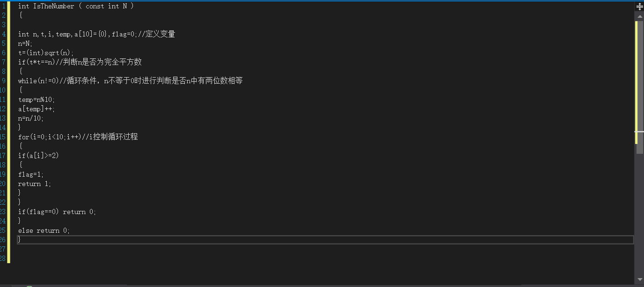The image size is (644, 287).
Task: Click the if(flag==0) return 0; line
Action: (57, 212)
